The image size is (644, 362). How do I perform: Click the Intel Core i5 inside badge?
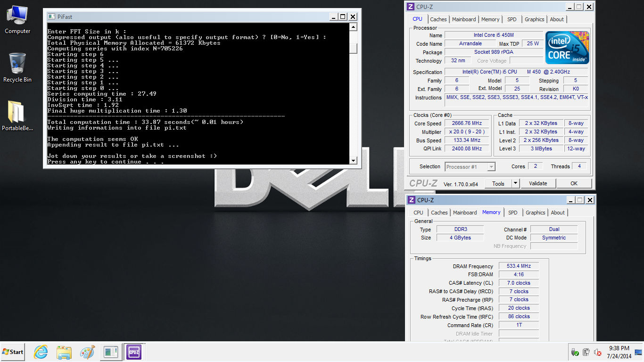click(567, 48)
